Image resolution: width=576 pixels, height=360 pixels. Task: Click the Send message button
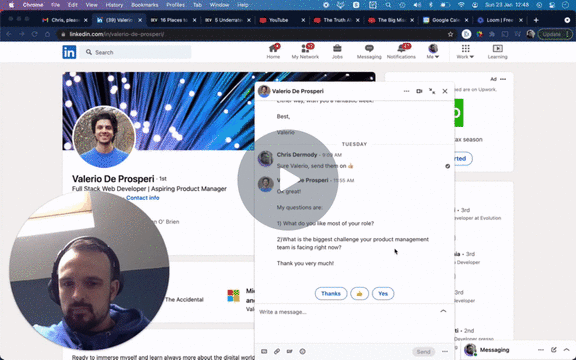(x=423, y=352)
